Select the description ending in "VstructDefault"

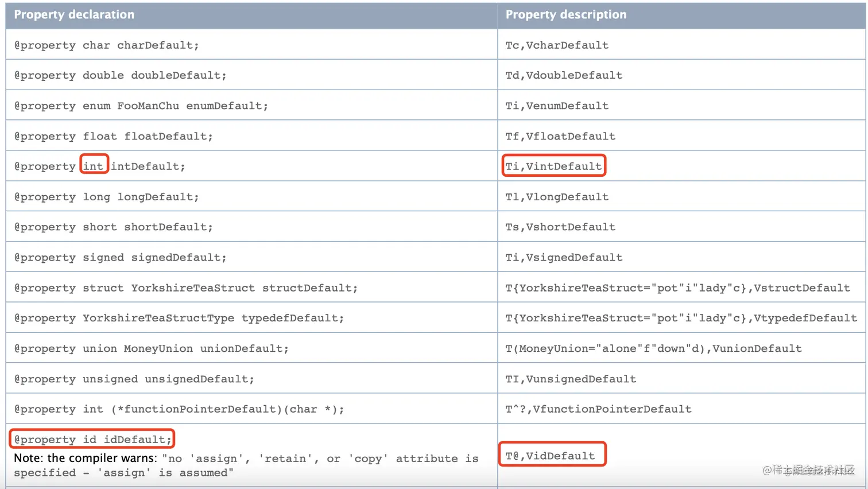pyautogui.click(x=677, y=288)
